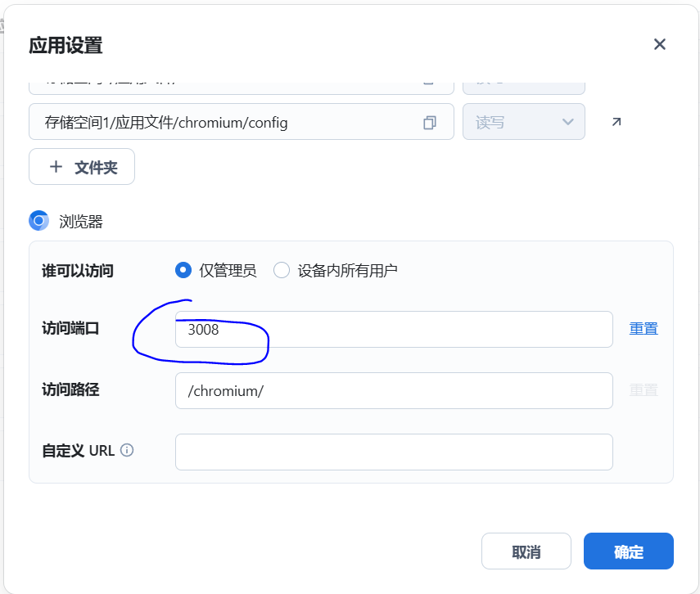Show info tooltip for 自定义 URL
This screenshot has height=594, width=700.
[x=127, y=450]
